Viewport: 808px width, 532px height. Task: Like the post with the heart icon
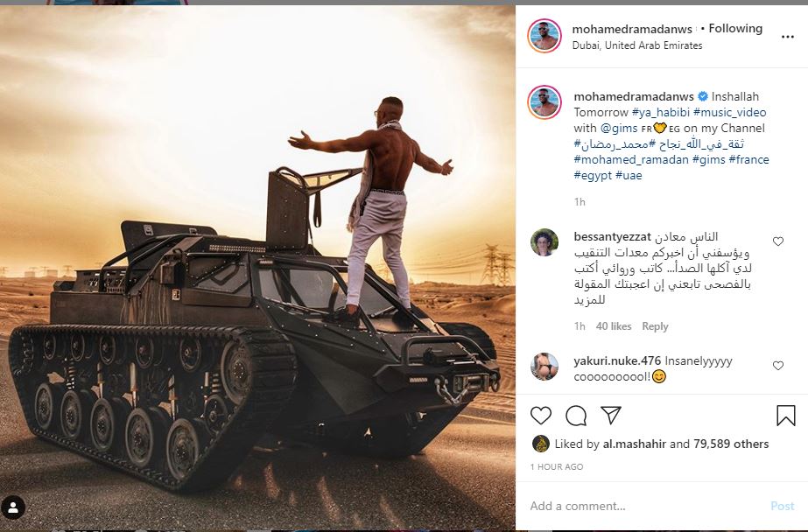pos(540,415)
